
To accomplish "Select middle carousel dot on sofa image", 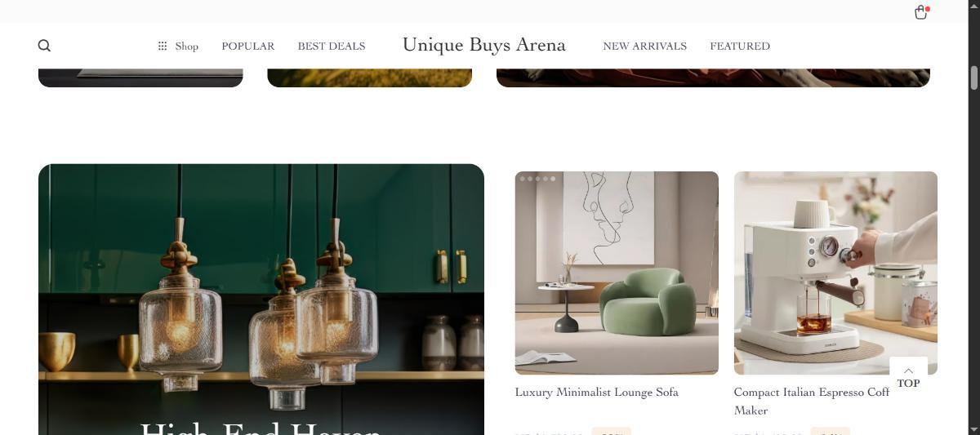I will (x=537, y=179).
